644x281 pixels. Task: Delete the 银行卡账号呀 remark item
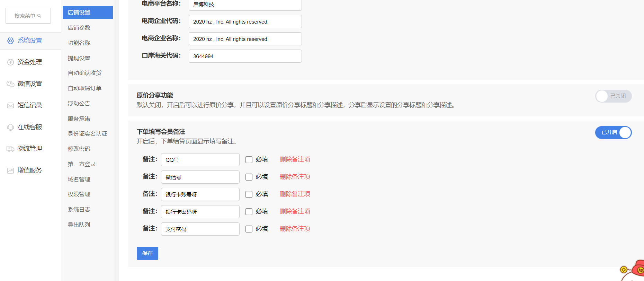[295, 194]
